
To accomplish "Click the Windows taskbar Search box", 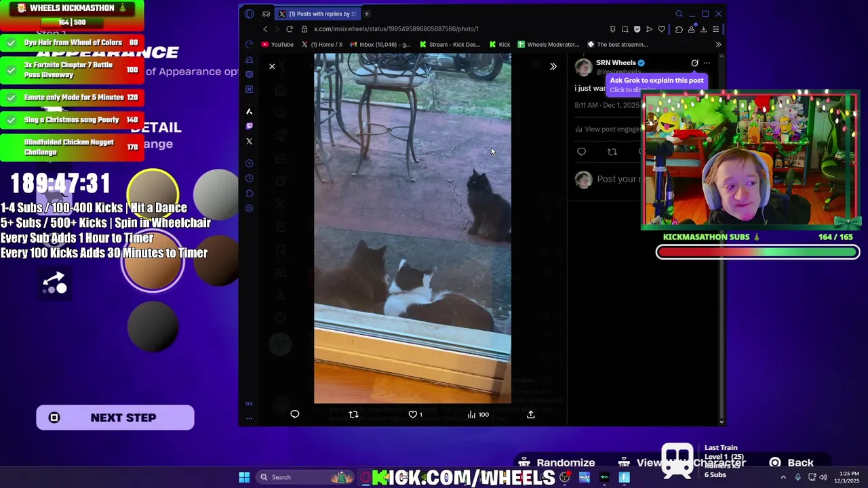I will [x=307, y=477].
